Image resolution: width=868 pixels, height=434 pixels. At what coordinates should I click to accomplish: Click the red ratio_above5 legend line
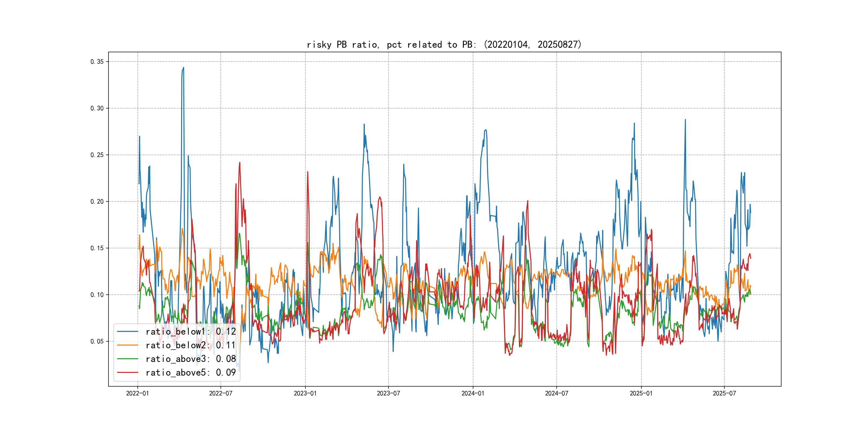(127, 372)
